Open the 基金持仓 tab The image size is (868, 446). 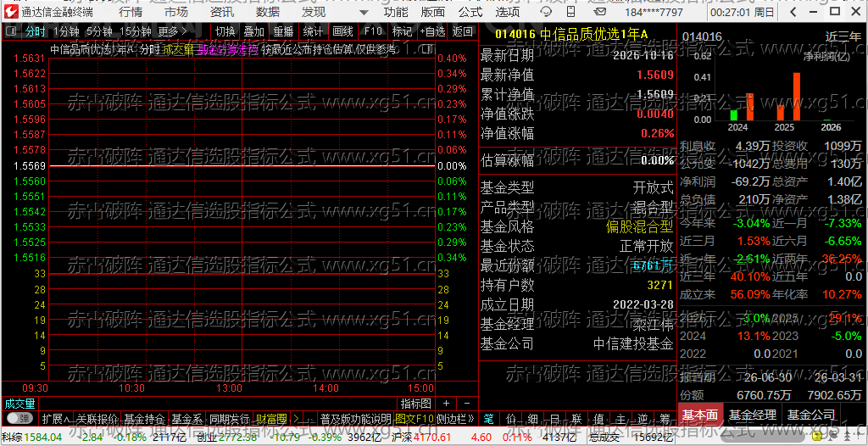click(x=144, y=418)
